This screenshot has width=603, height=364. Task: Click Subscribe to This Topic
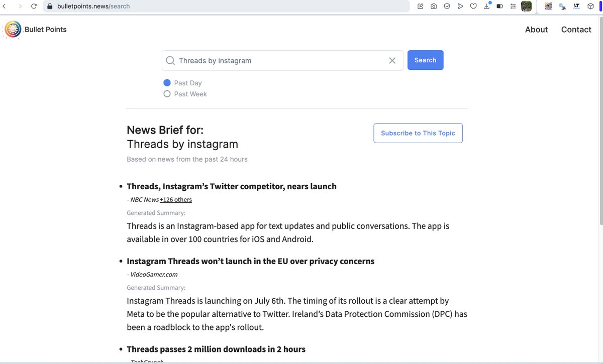[x=418, y=133]
